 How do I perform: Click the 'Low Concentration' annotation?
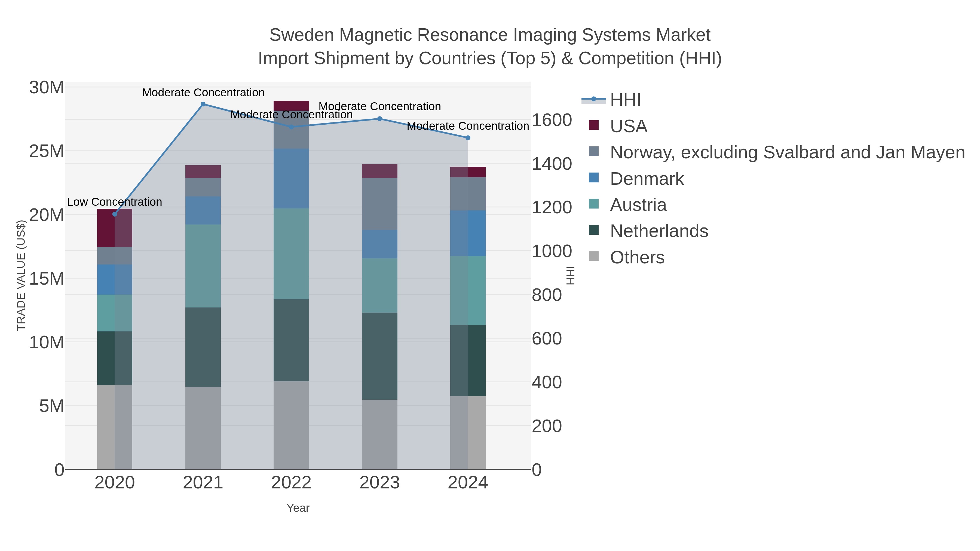pos(115,202)
